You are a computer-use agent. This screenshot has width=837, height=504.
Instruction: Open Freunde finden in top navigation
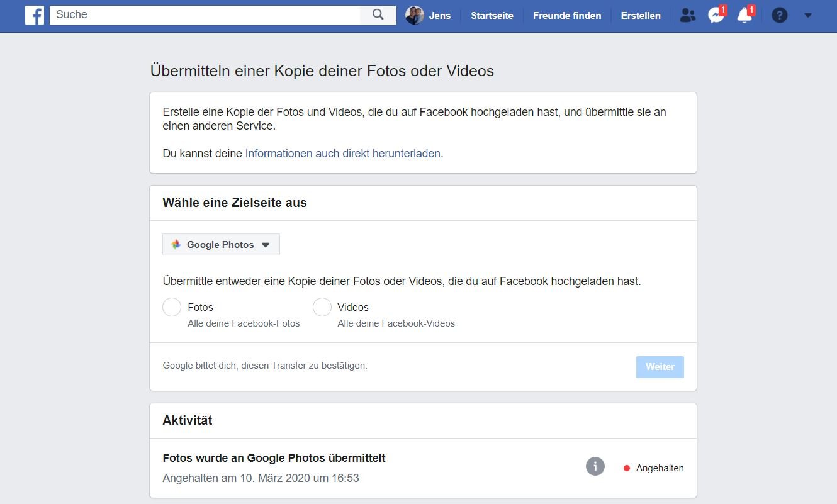click(566, 16)
